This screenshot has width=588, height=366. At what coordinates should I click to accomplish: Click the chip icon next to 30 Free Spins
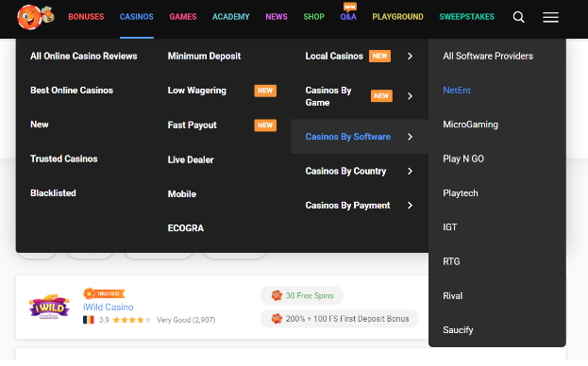click(x=277, y=295)
